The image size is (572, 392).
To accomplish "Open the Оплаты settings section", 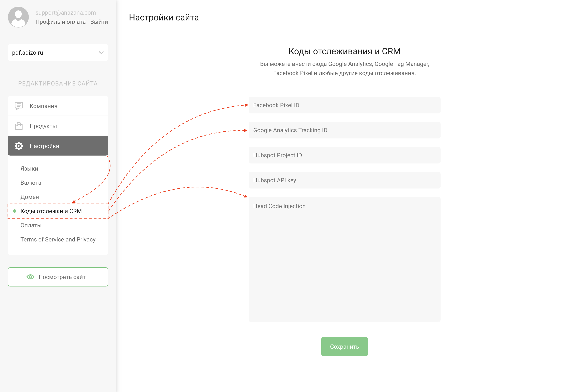I will (31, 225).
